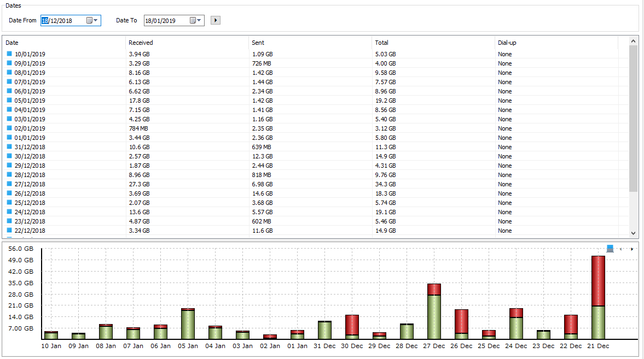Click the 26 Dec bar in the chart
Image resolution: width=644 pixels, height=359 pixels.
click(462, 324)
